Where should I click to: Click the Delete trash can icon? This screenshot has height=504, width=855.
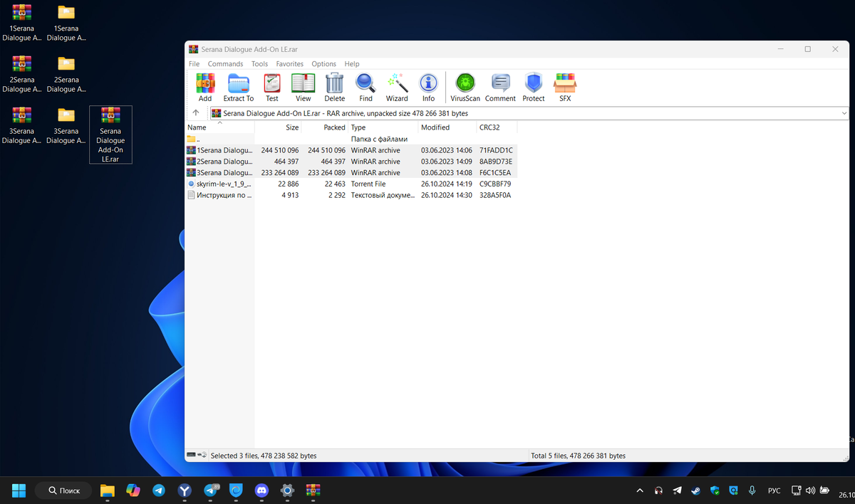click(x=334, y=87)
